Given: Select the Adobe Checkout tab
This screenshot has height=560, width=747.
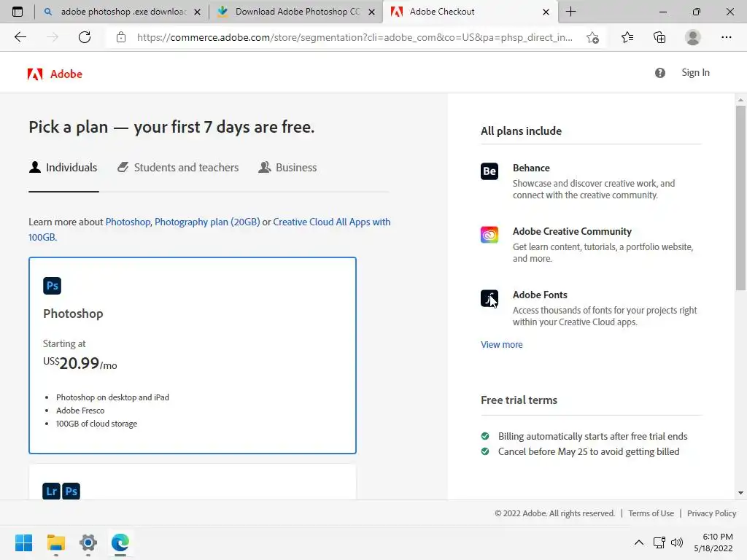Looking at the screenshot, I should click(x=469, y=12).
